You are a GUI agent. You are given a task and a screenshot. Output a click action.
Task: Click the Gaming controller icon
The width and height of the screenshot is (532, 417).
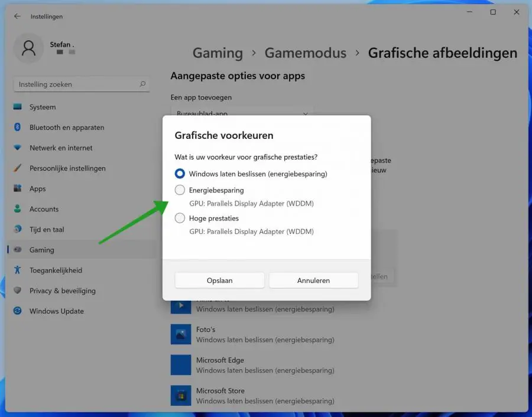click(x=17, y=249)
